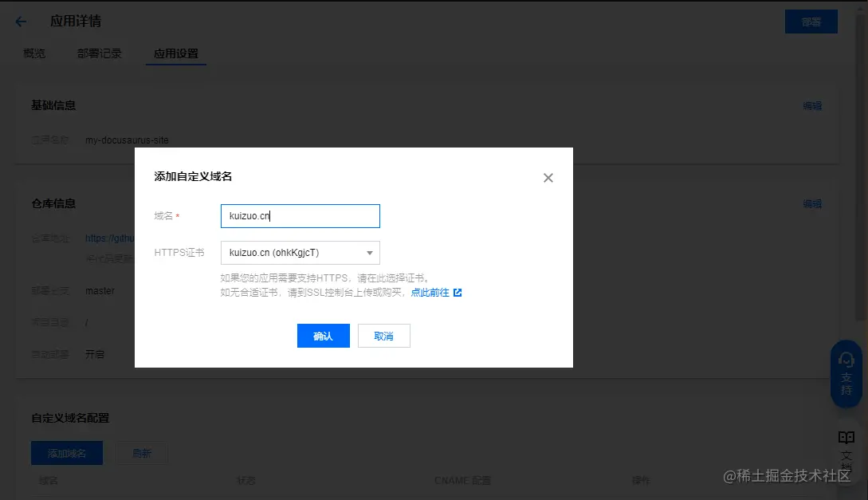Click the my-docusaurus-site application name
This screenshot has height=500, width=868.
pyautogui.click(x=127, y=140)
